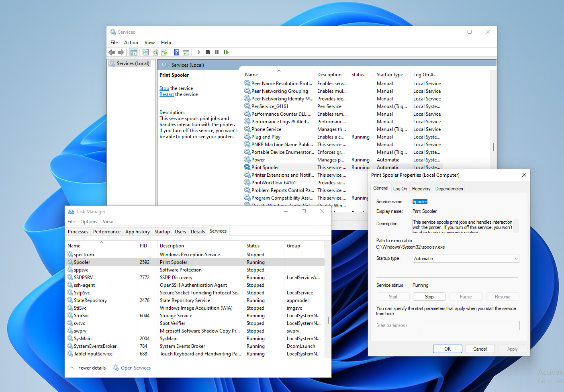Screen dimensions: 564x392
Task: Click the Task Manager services scrollbar thumb
Action: coord(328,320)
